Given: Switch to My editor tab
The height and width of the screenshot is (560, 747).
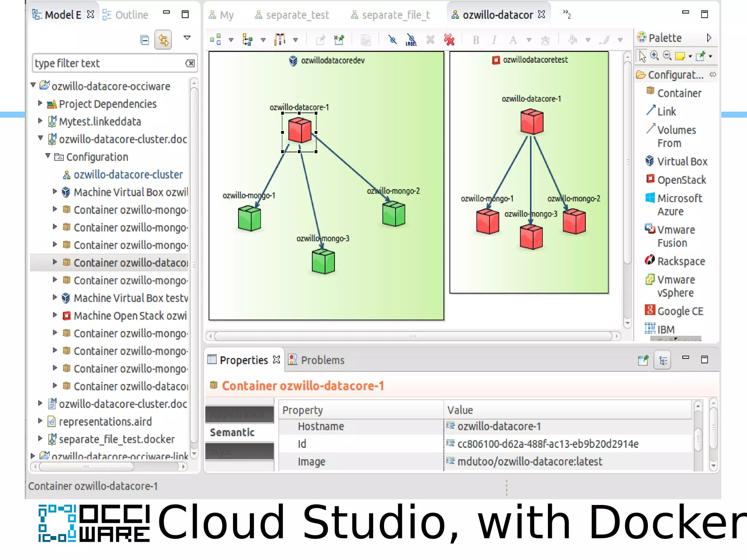Looking at the screenshot, I should pos(221,15).
